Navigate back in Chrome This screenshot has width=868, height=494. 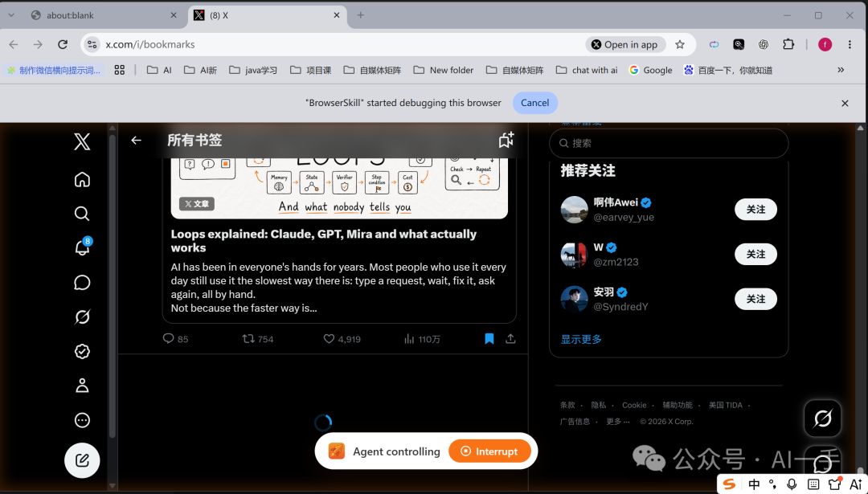(x=14, y=44)
